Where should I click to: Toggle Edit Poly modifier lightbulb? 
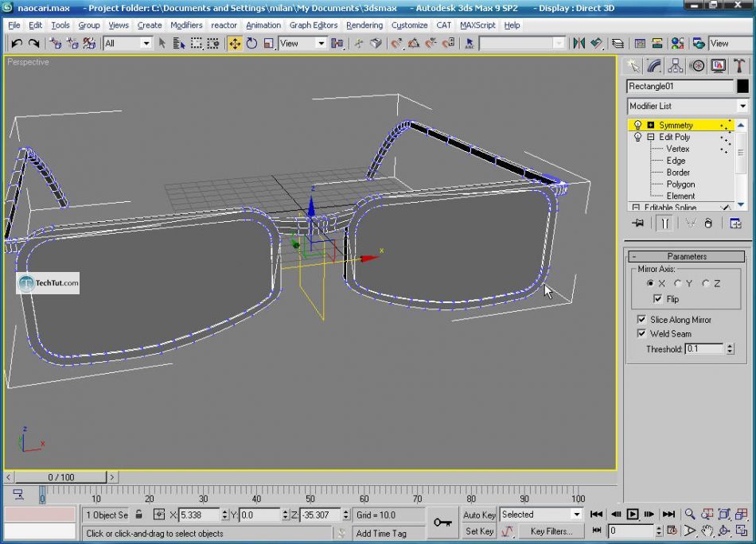click(638, 138)
